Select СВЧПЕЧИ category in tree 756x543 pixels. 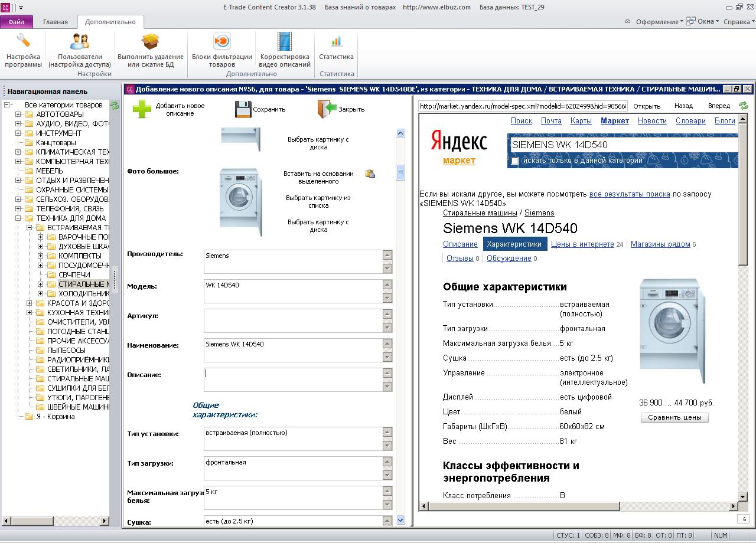click(x=74, y=274)
